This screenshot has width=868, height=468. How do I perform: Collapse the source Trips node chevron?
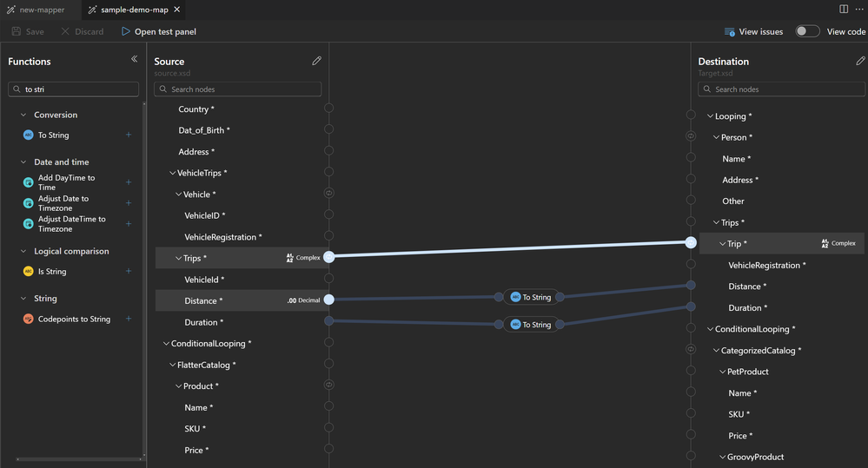click(x=178, y=259)
